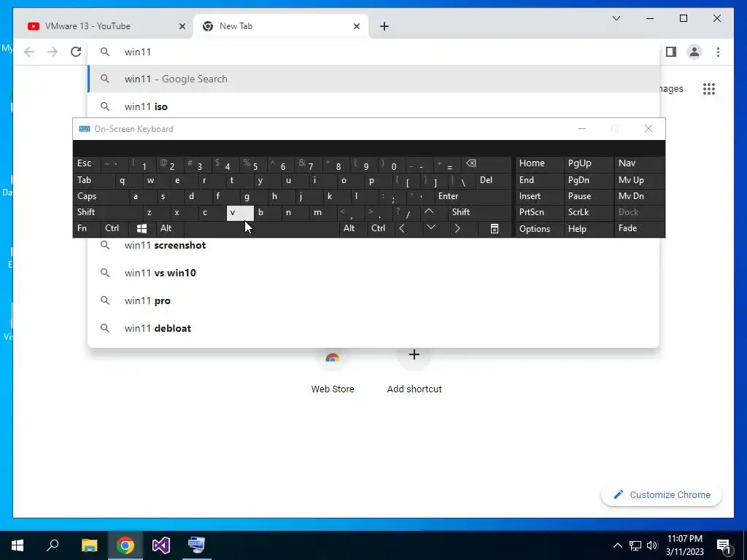This screenshot has height=560, width=747.
Task: Select the New Tab tab
Action: pyautogui.click(x=281, y=26)
